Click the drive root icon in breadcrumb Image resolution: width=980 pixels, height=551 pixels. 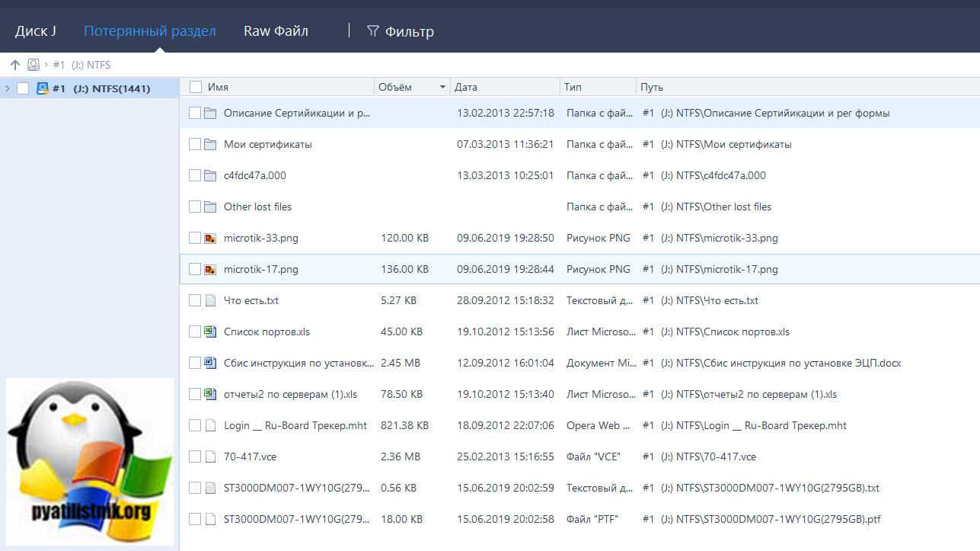coord(34,65)
